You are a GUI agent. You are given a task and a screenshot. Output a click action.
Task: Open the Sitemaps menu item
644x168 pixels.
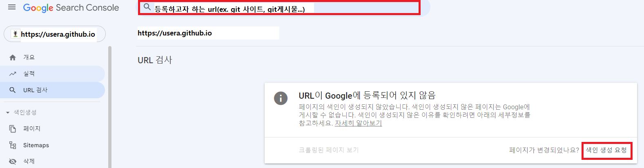[x=52, y=145]
